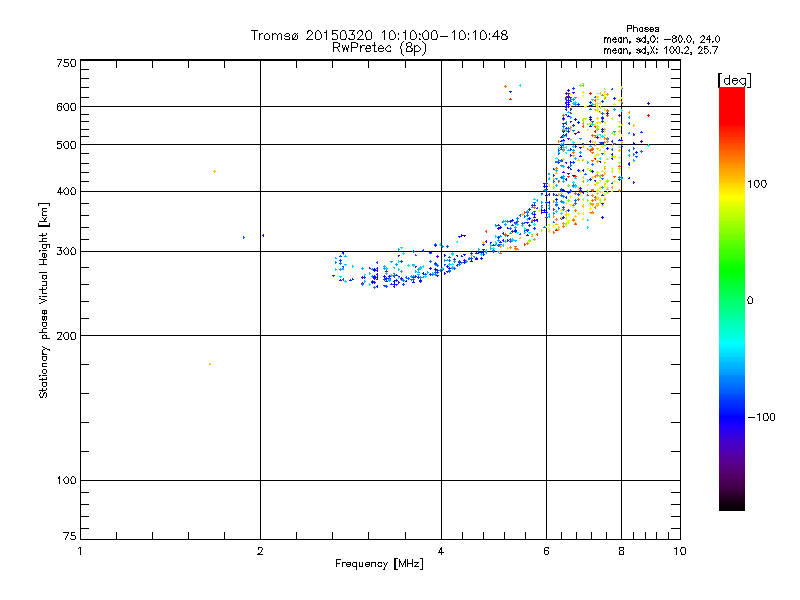Click the y-axis tick label '750'
Screen dimensions: 800x600
(x=66, y=63)
